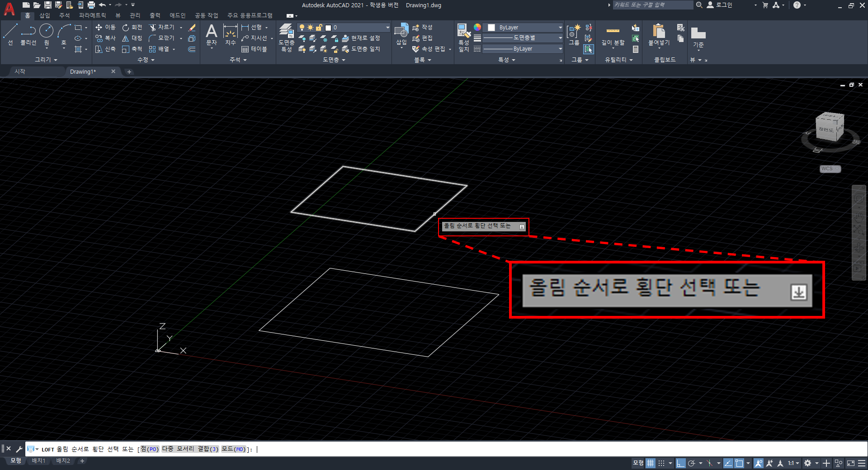Click the 점(PO) command option
This screenshot has height=470, width=868.
(x=150, y=449)
